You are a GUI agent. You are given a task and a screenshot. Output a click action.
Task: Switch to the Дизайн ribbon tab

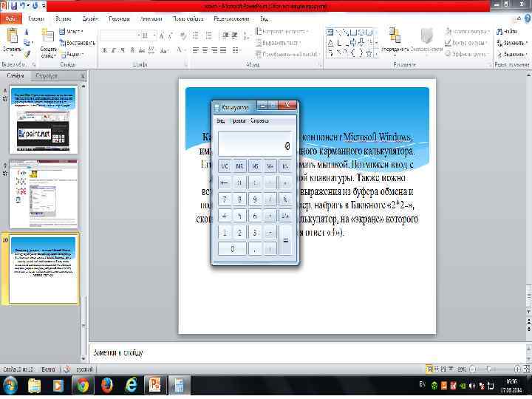90,19
